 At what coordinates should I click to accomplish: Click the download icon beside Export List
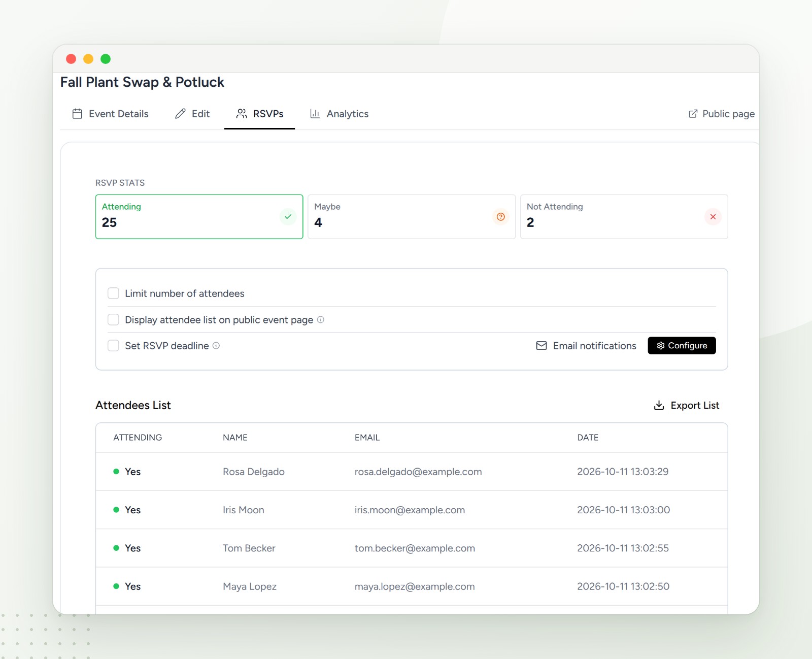click(659, 405)
